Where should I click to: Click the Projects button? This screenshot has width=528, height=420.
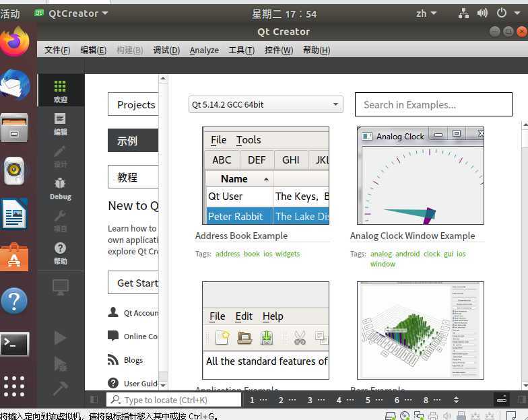133,104
